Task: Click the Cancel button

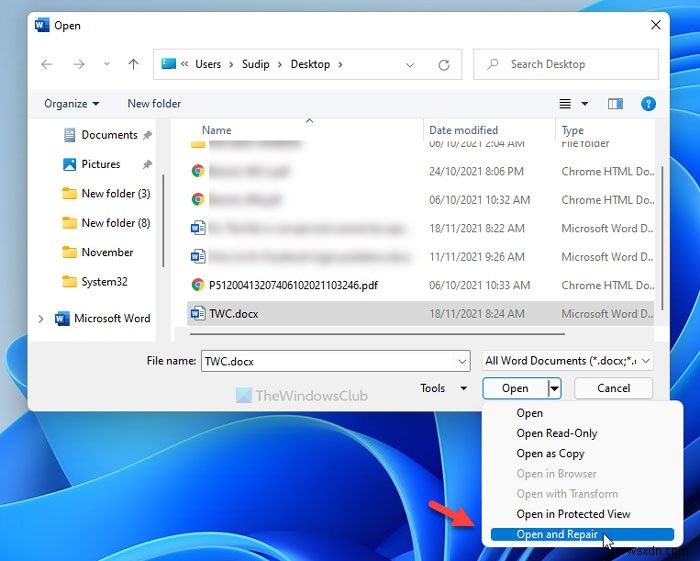Action: (613, 388)
